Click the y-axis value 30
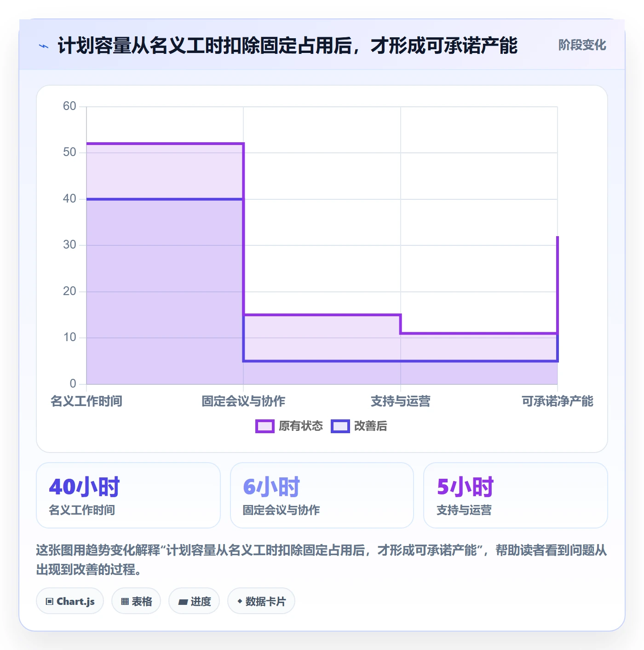 click(x=69, y=245)
